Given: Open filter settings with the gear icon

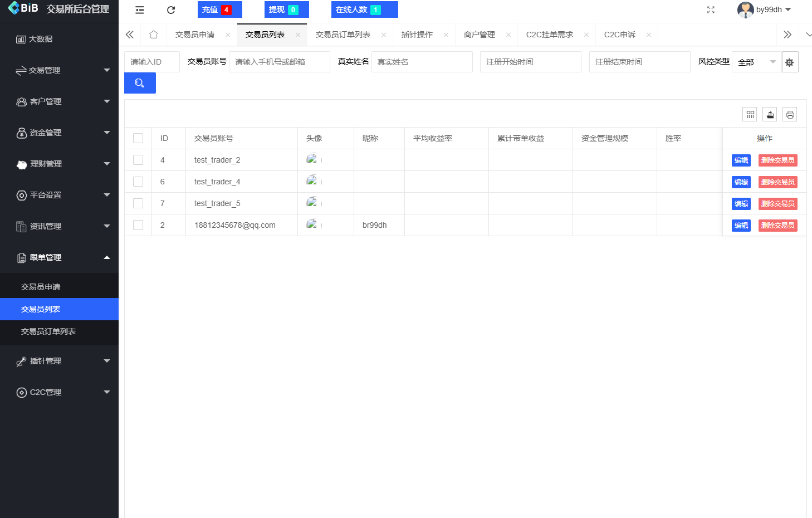Looking at the screenshot, I should [789, 62].
